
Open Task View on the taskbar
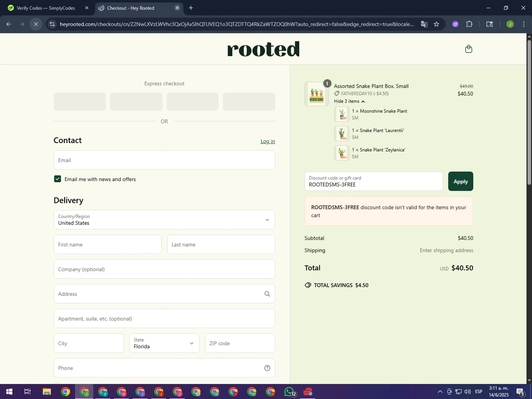pos(27,392)
